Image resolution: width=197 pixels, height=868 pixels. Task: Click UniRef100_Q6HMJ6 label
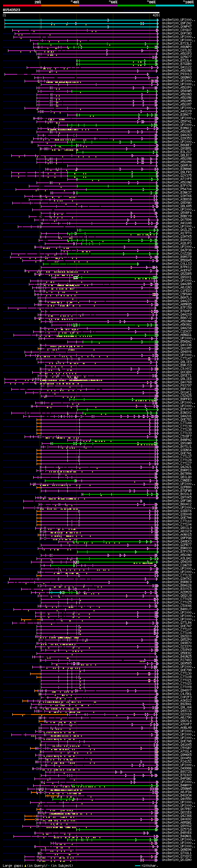(177, 165)
